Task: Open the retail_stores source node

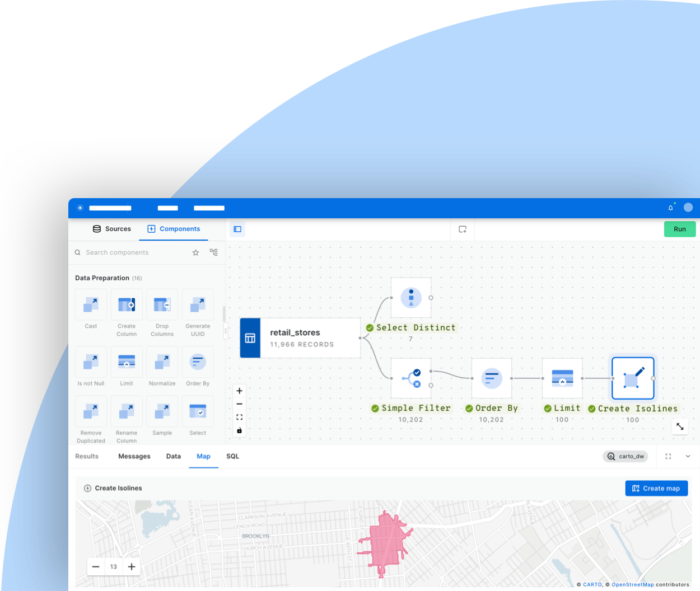Action: pyautogui.click(x=300, y=337)
